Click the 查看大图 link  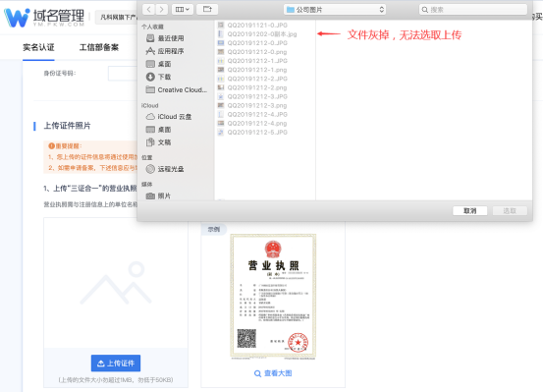[x=273, y=373]
